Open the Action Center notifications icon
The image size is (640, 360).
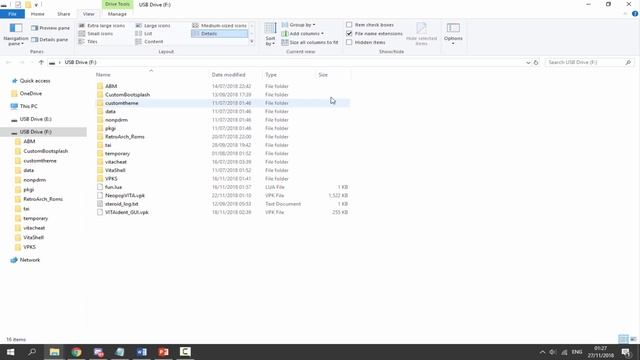[626, 352]
